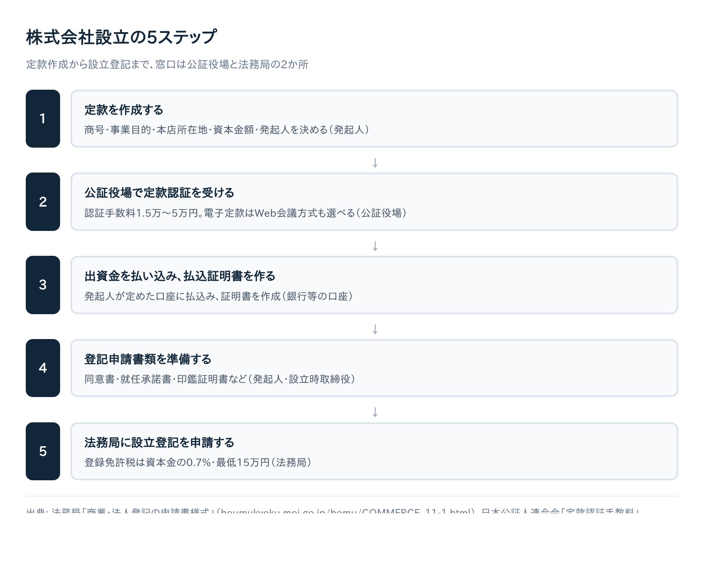Click the step title 法務局に設立登記を申請する
The height and width of the screenshot is (588, 704).
click(160, 443)
